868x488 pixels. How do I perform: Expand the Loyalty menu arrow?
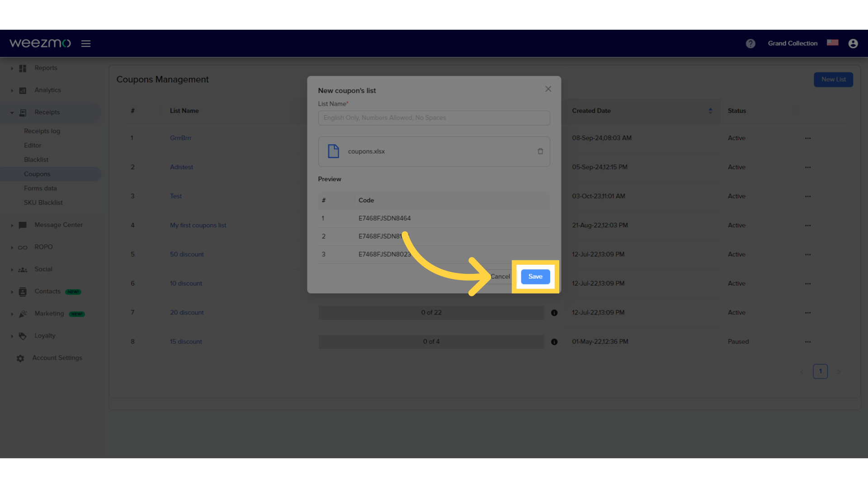pyautogui.click(x=12, y=336)
